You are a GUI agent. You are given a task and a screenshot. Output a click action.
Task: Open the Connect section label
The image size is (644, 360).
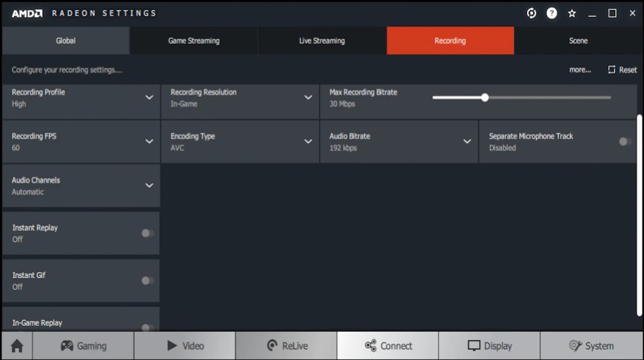coord(396,346)
